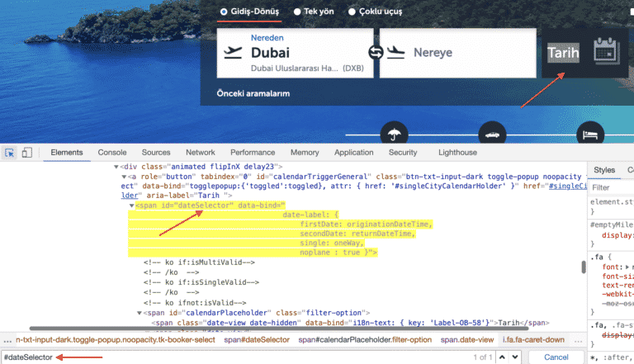Click Cancel in the search bar
Screen dimensions: 634x364
(555, 357)
